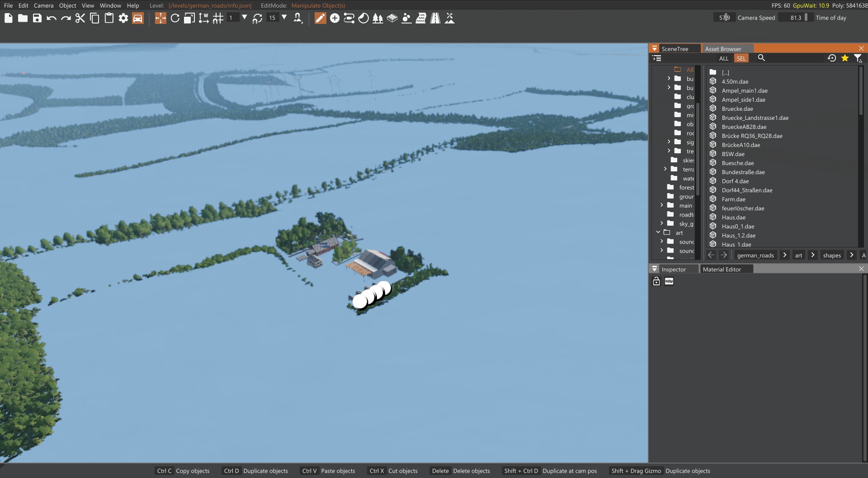
Task: Collapse the art folder in the tree
Action: click(x=658, y=232)
